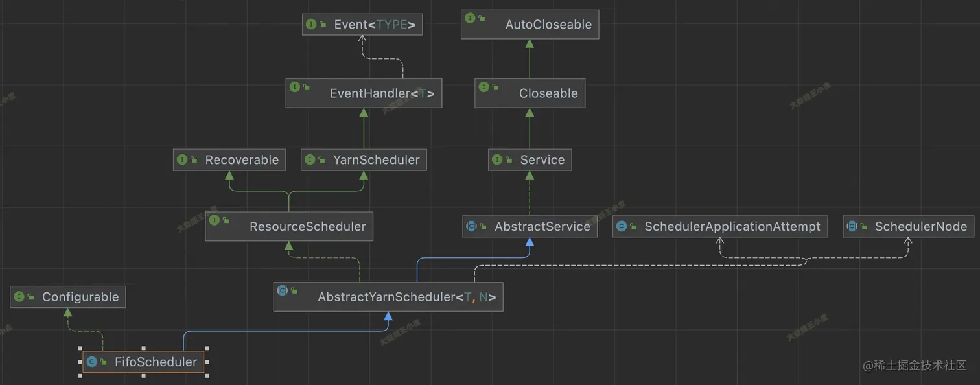The width and height of the screenshot is (980, 385).
Task: Click interface icon on YarnScheduler node
Action: (x=310, y=159)
